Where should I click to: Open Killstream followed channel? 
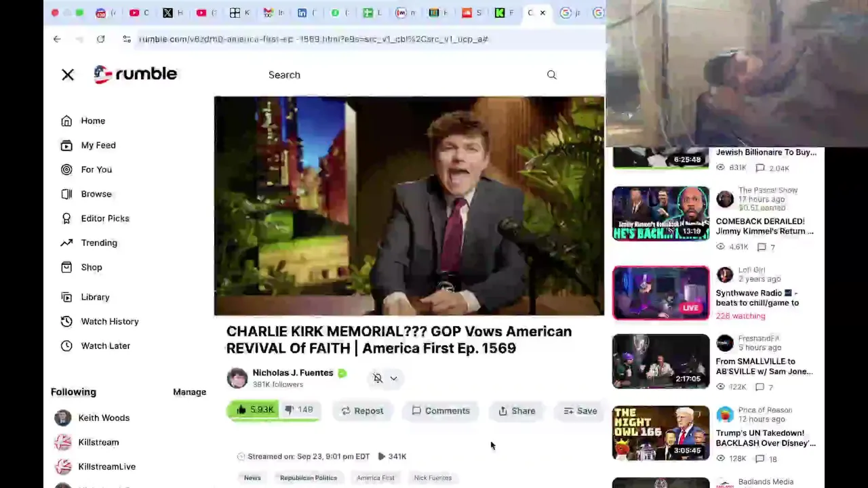[98, 442]
